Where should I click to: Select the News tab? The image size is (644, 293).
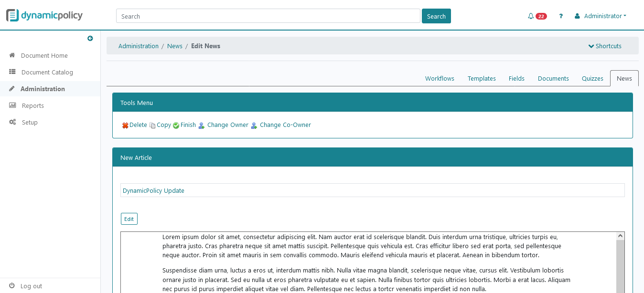click(624, 79)
